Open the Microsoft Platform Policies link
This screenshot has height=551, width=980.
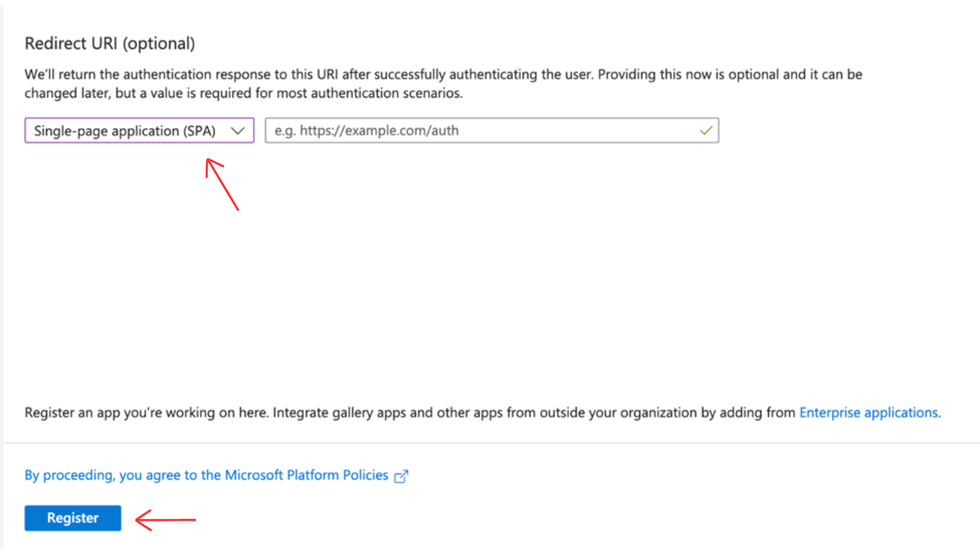[x=306, y=475]
